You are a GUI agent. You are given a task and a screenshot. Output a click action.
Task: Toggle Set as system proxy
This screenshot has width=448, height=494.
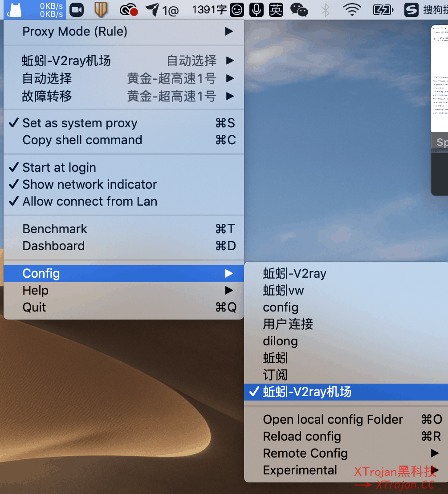pos(124,123)
